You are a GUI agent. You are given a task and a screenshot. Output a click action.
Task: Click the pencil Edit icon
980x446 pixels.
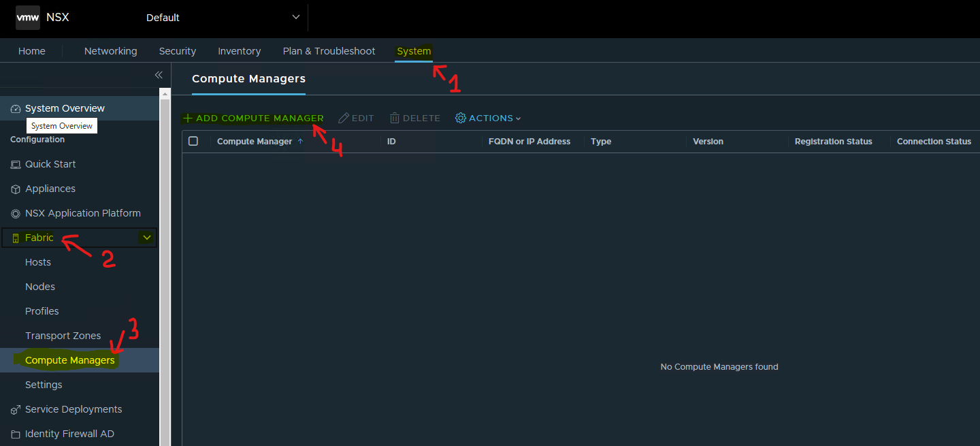pos(344,118)
